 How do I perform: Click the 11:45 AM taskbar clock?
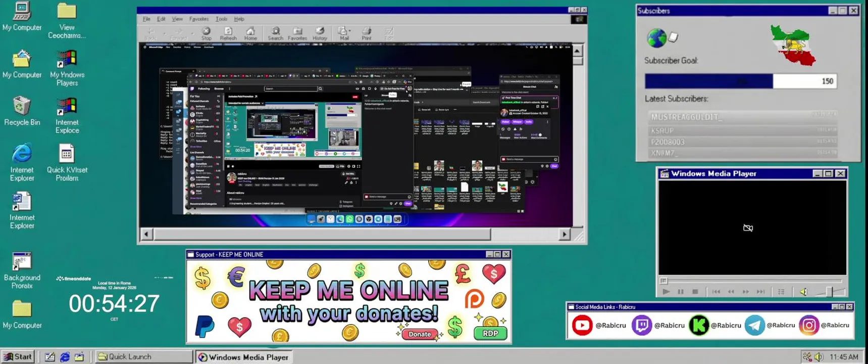point(844,357)
